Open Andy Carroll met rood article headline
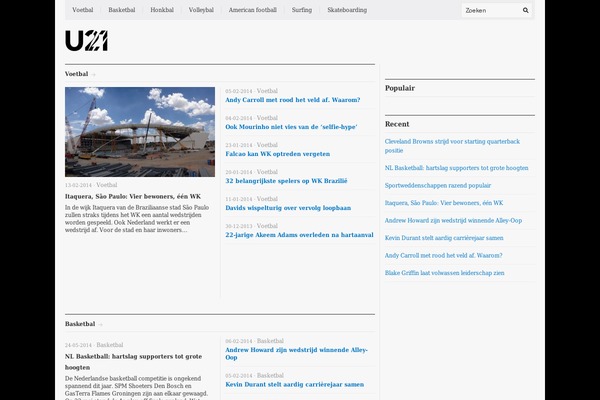Screen dimensions: 600x400 coord(293,100)
